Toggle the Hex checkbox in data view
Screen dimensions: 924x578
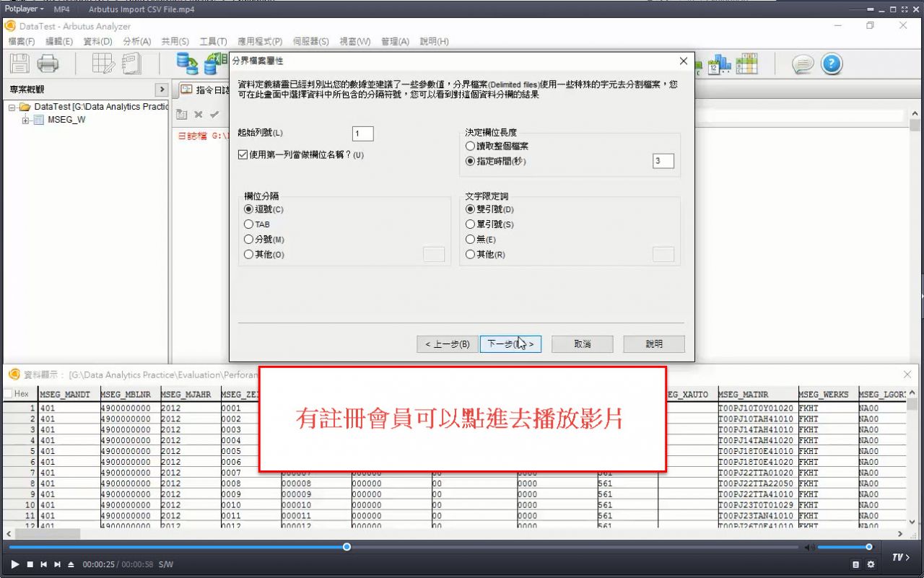click(x=8, y=394)
